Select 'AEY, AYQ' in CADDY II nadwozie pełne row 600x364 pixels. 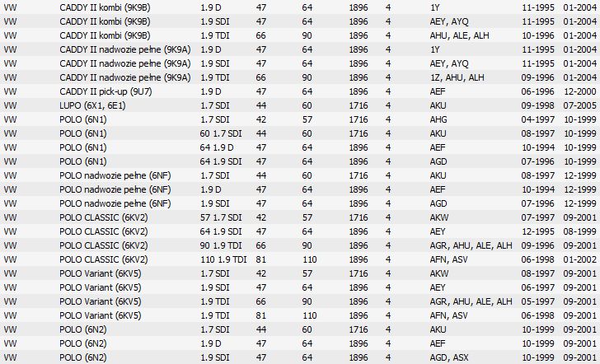[x=449, y=63]
